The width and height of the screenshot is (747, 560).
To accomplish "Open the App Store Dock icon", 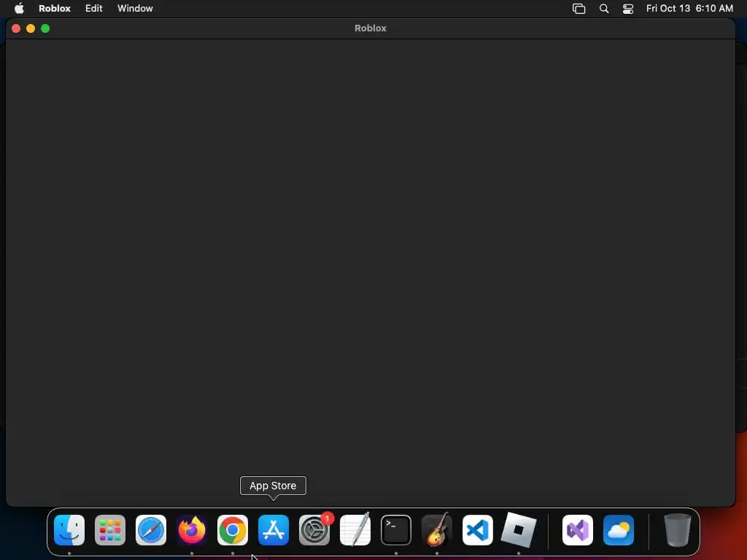I will coord(274,530).
